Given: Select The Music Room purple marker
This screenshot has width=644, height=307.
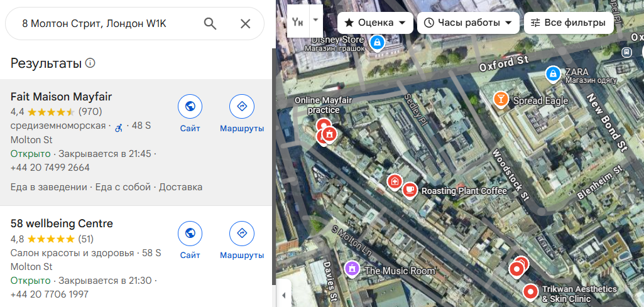Looking at the screenshot, I should [352, 269].
